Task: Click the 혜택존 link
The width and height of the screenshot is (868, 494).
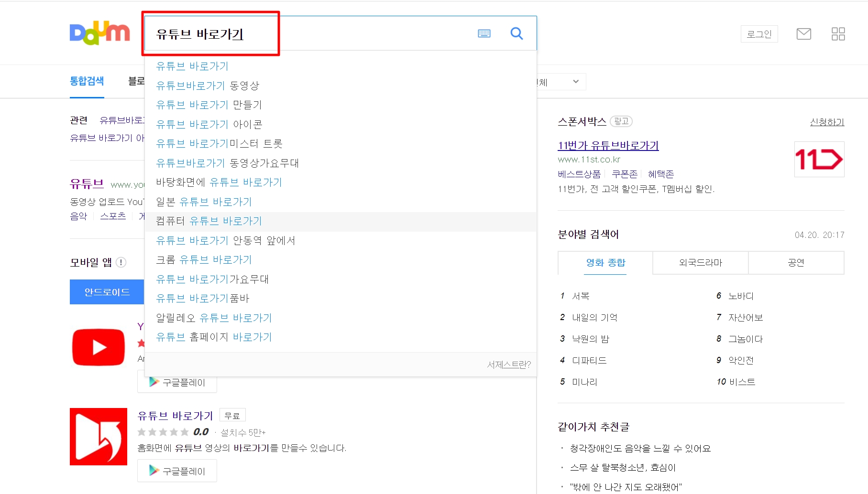Action: pos(661,174)
